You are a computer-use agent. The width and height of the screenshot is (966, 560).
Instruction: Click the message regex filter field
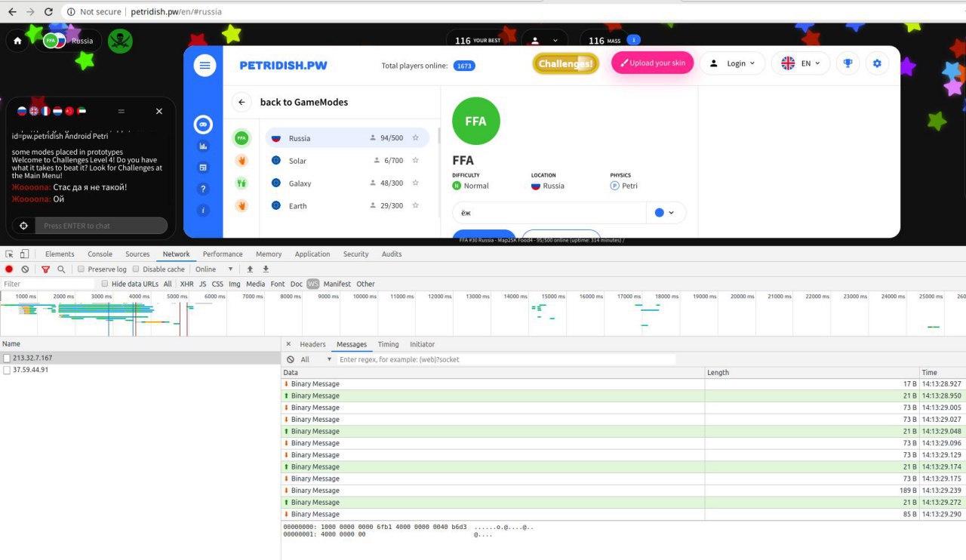coord(506,360)
